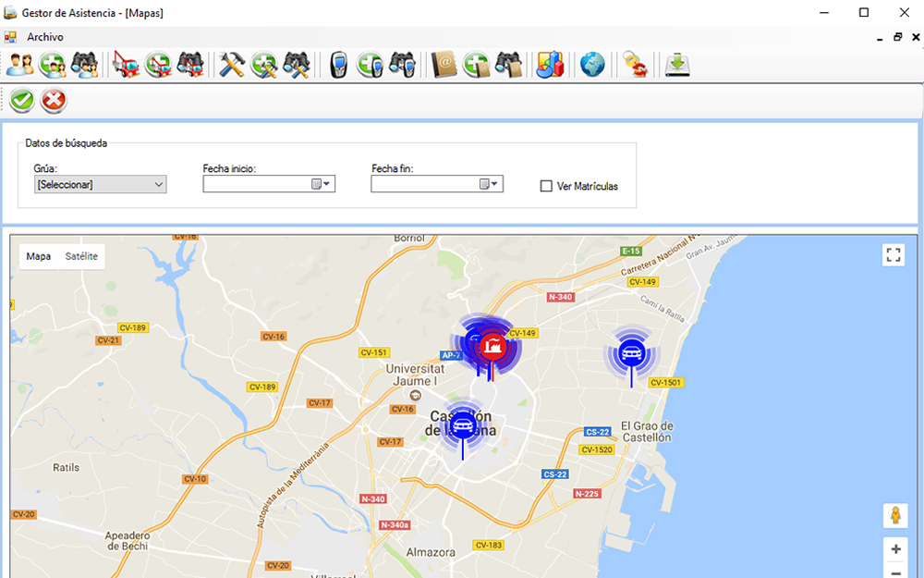Click the El Grao de Castellón label
924x578 pixels.
tap(647, 432)
